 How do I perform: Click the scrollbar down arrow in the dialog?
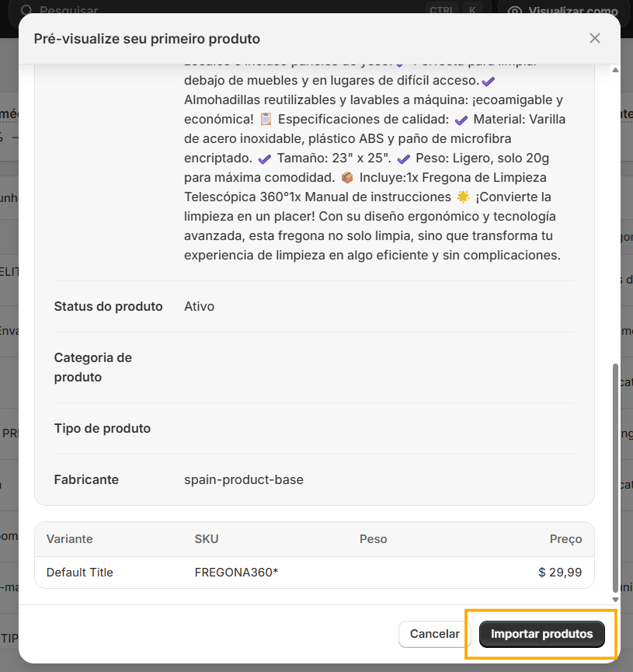coord(615,600)
